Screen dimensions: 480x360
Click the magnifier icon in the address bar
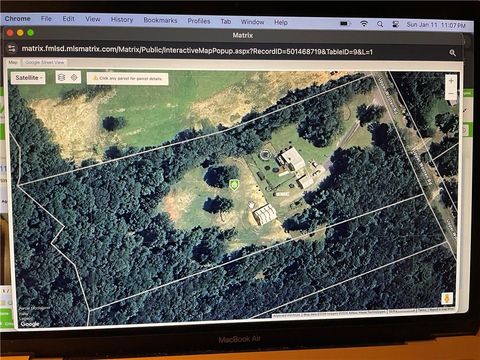[452, 53]
